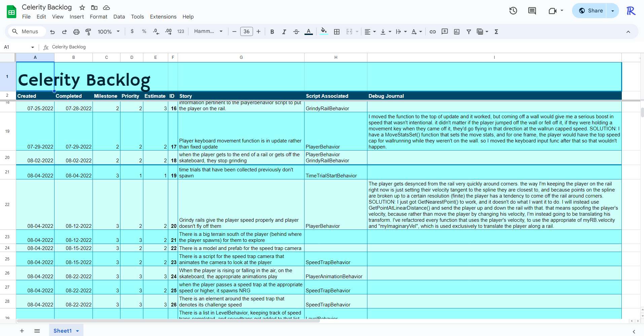
Task: Select column G header
Action: click(241, 57)
